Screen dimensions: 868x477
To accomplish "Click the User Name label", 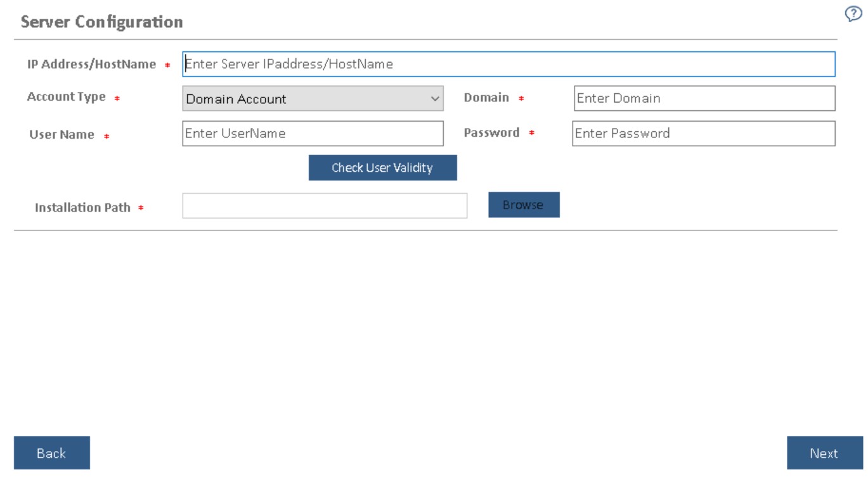I will click(x=62, y=135).
